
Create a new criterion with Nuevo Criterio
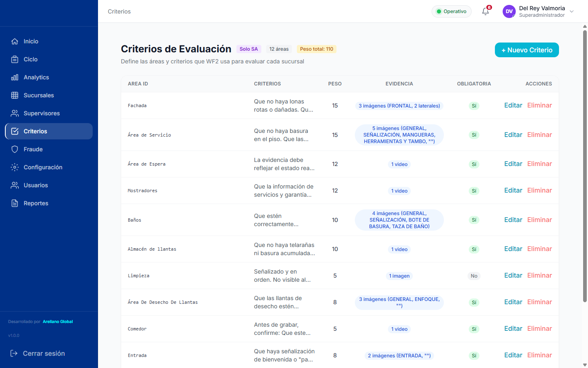(x=527, y=50)
